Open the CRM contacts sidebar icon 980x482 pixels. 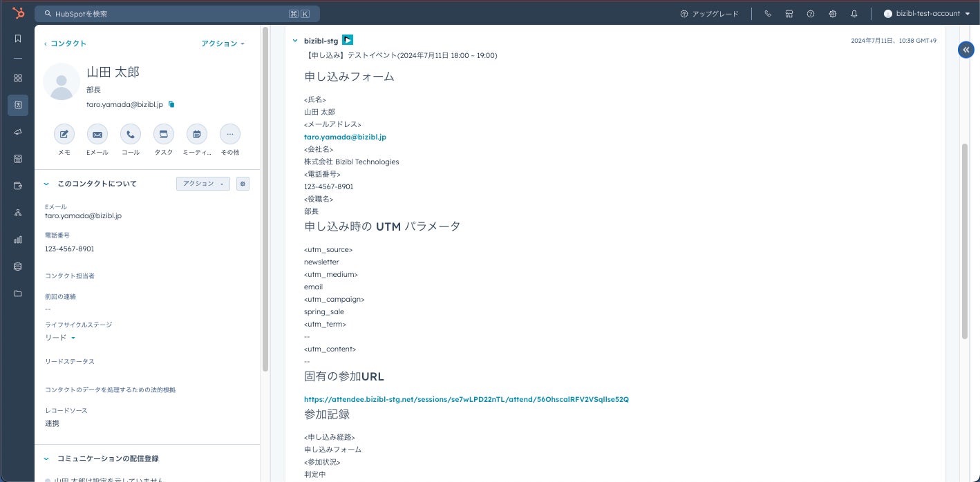click(x=18, y=105)
